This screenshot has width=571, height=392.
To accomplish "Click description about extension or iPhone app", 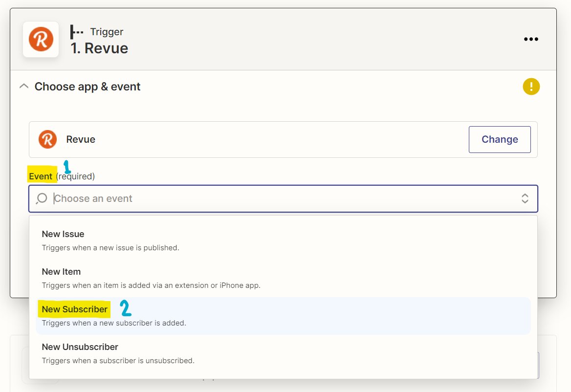I will tap(151, 285).
